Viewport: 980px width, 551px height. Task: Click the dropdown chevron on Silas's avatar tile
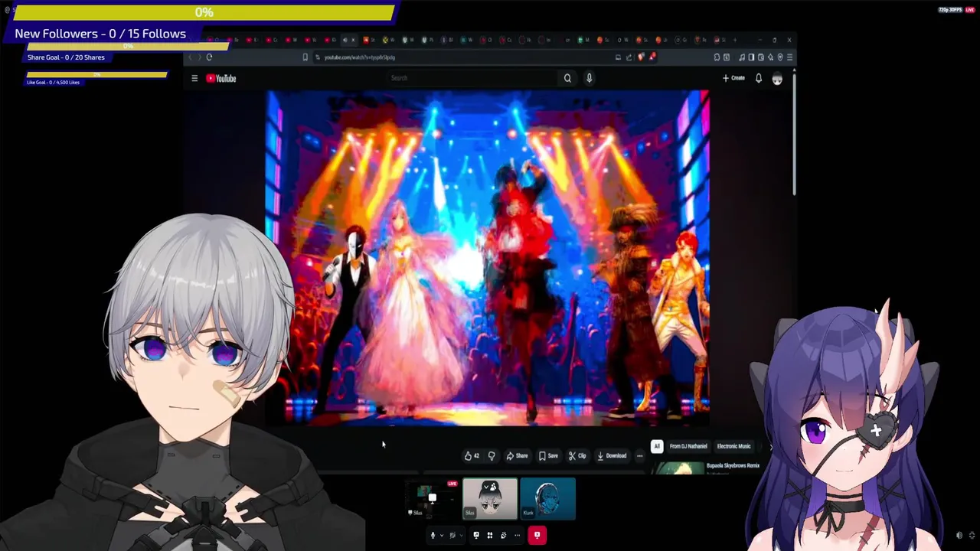[x=486, y=487]
